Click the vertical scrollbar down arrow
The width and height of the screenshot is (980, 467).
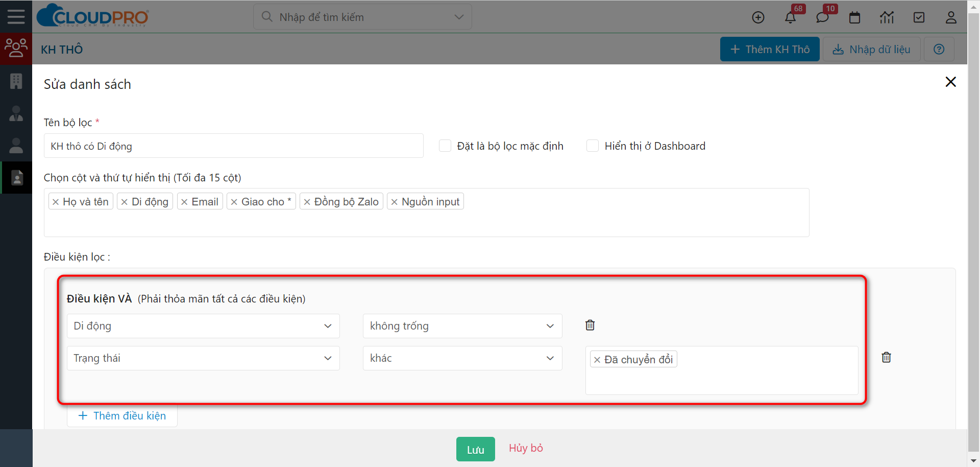[x=974, y=460]
